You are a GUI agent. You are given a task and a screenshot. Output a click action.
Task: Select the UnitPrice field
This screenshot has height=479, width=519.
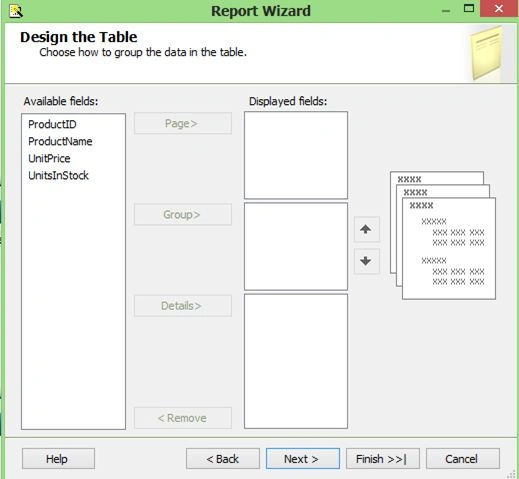tap(49, 158)
